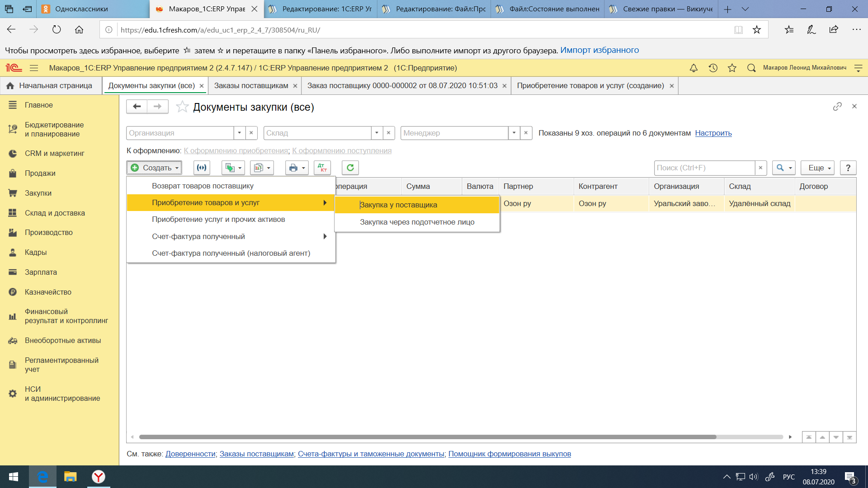Open the notifications bell icon
This screenshot has width=868, height=488.
coord(693,68)
